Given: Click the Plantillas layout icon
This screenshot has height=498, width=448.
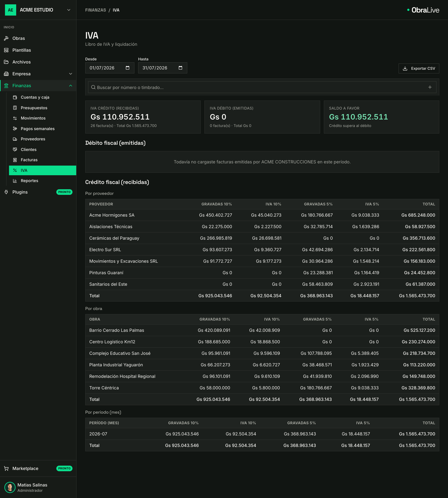Looking at the screenshot, I should point(6,50).
